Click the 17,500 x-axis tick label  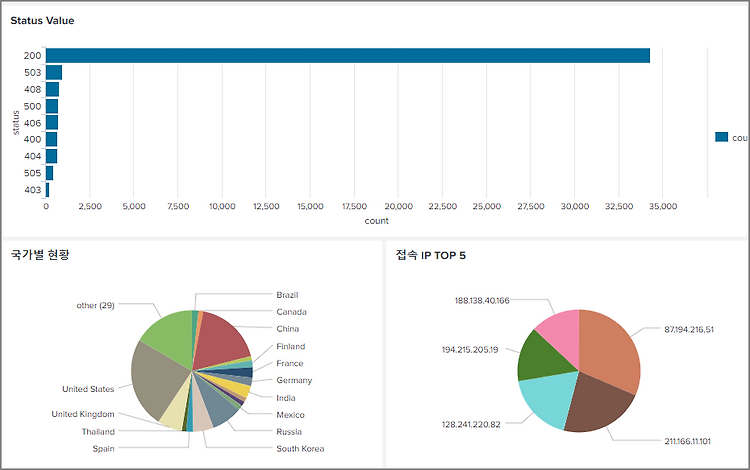pos(354,207)
